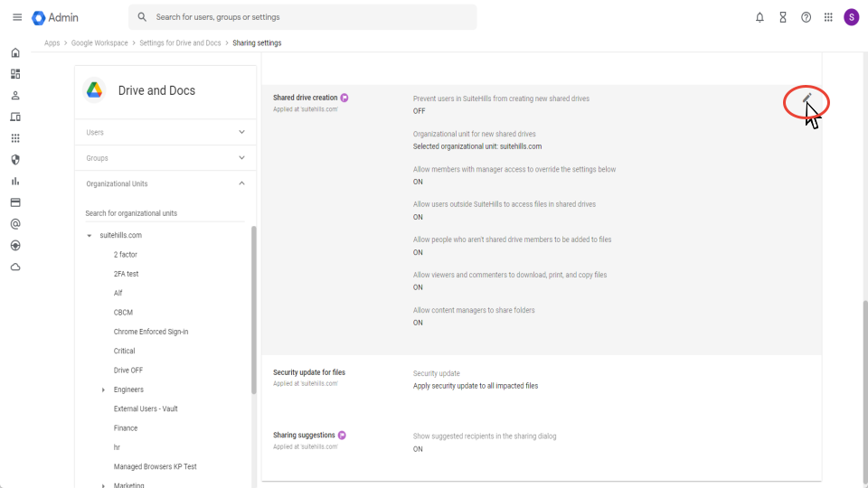This screenshot has height=488, width=868.
Task: Select the Finance organizational unit
Action: [126, 428]
